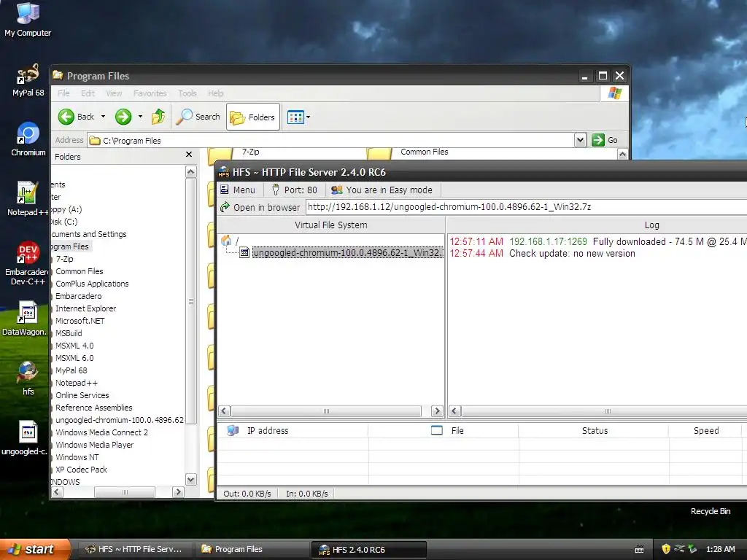The image size is (747, 560).
Task: Click the Go button beside address bar
Action: tap(605, 140)
